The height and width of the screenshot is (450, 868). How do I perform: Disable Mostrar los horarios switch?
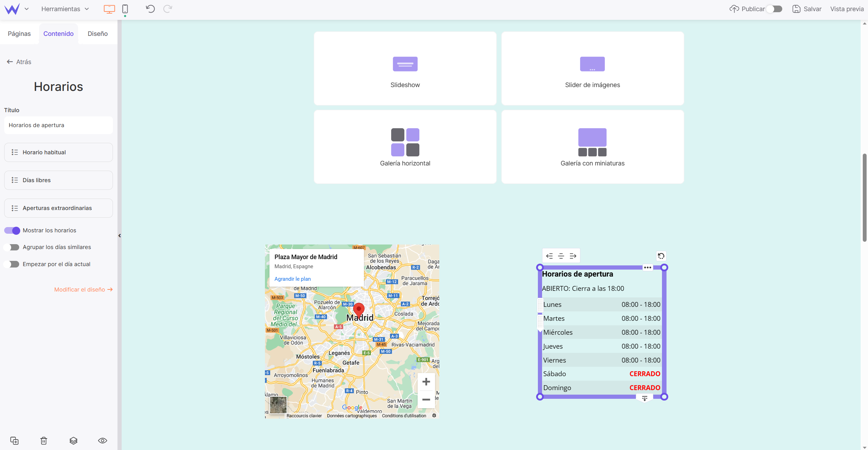pyautogui.click(x=12, y=230)
